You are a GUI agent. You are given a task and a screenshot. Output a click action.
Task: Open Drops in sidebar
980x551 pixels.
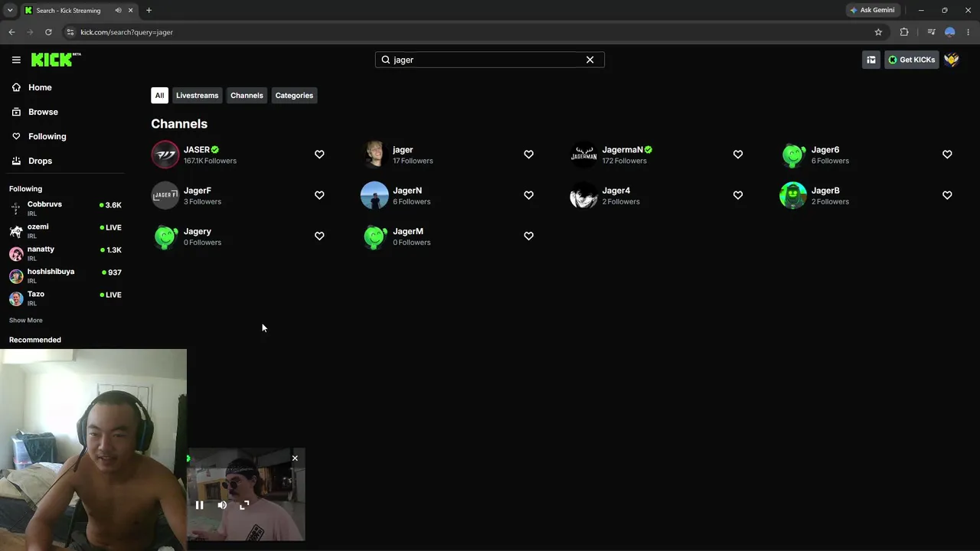(x=32, y=161)
